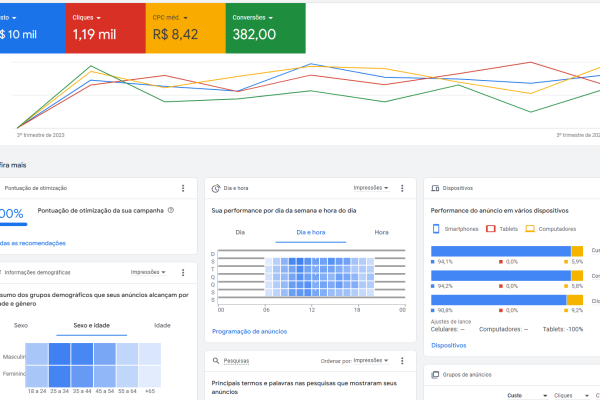Change Impressões dropdown in Informações demográficas card
The height and width of the screenshot is (400, 600).
(148, 272)
